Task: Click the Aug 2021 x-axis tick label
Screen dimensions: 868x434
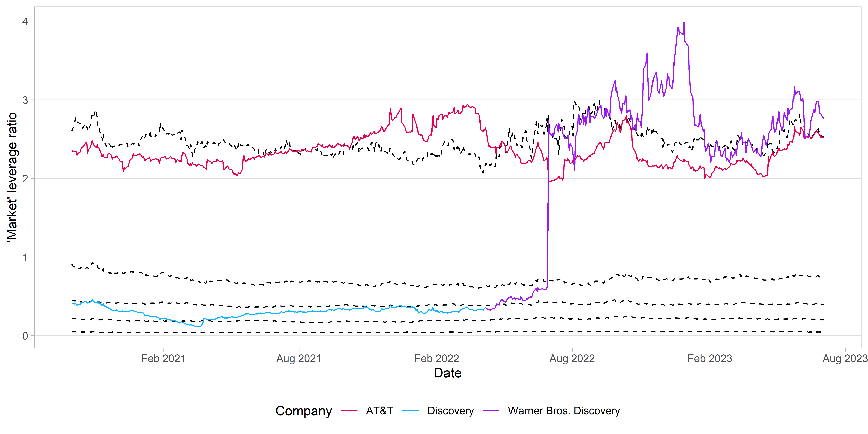Action: (x=299, y=358)
